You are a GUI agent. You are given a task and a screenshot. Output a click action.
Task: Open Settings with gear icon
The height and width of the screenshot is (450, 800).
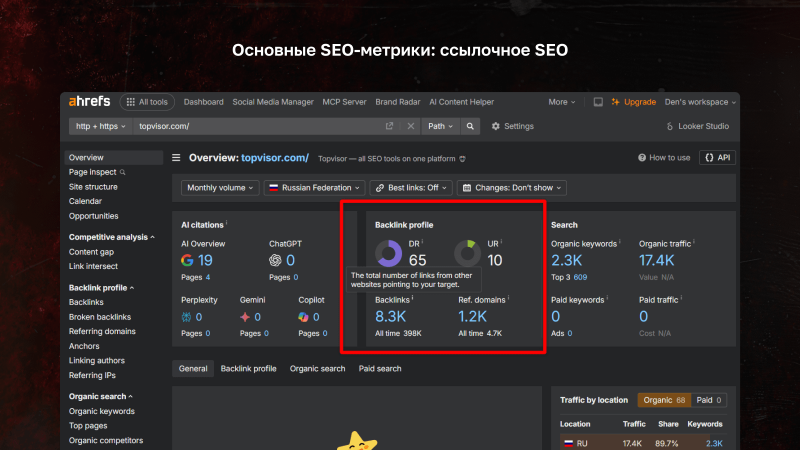(x=512, y=126)
